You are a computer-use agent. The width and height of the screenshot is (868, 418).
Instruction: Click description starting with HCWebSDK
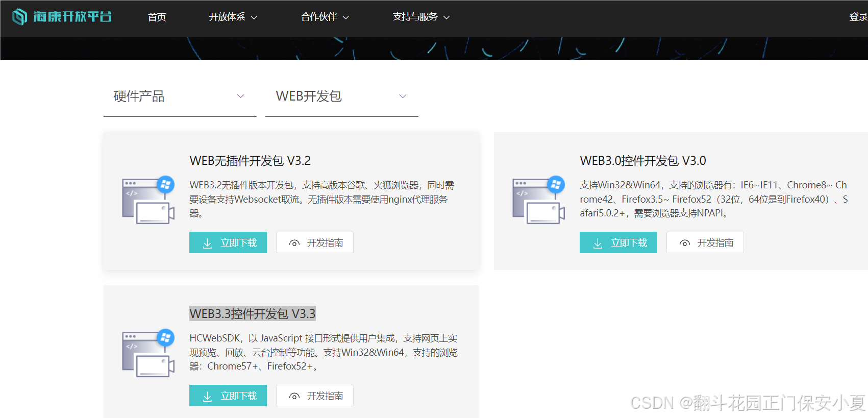coord(324,352)
